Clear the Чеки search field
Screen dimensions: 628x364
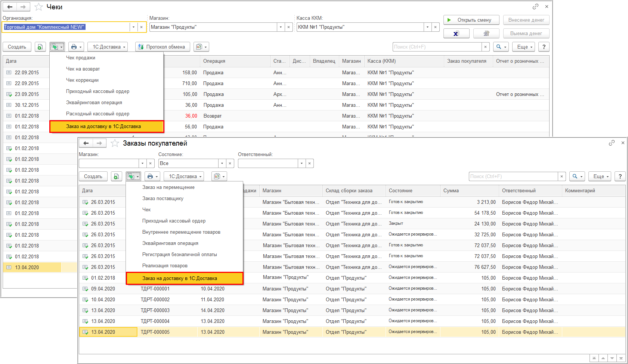coord(485,47)
